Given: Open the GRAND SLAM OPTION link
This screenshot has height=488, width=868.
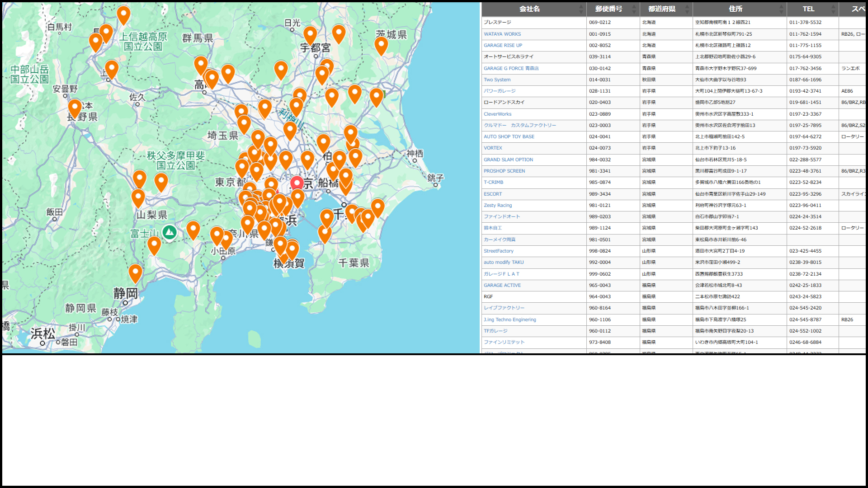Looking at the screenshot, I should pyautogui.click(x=508, y=160).
